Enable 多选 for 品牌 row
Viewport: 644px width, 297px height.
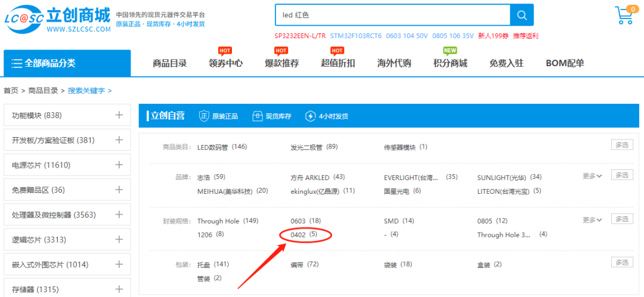tap(622, 175)
